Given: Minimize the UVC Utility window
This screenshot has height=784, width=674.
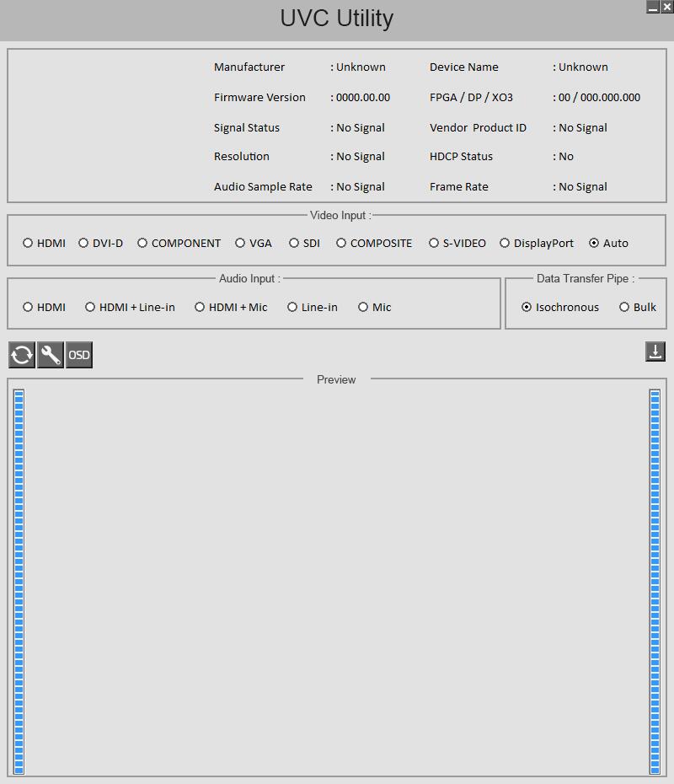Looking at the screenshot, I should tap(653, 7).
